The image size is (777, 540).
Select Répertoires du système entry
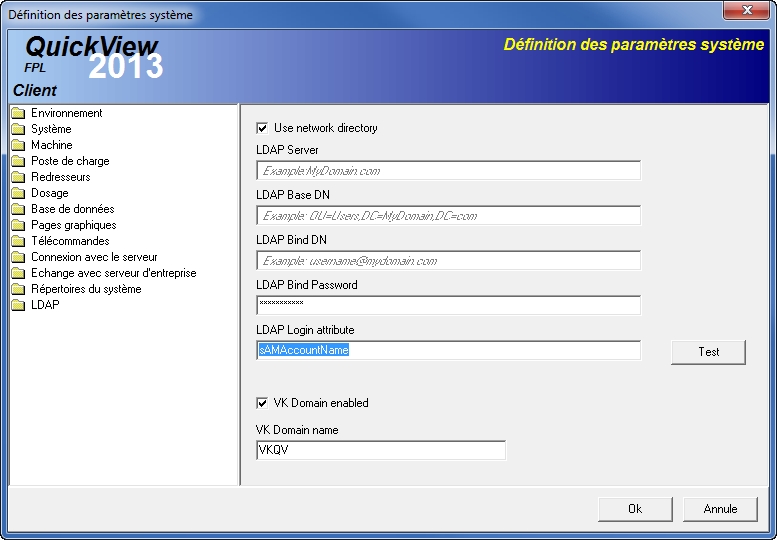click(86, 289)
